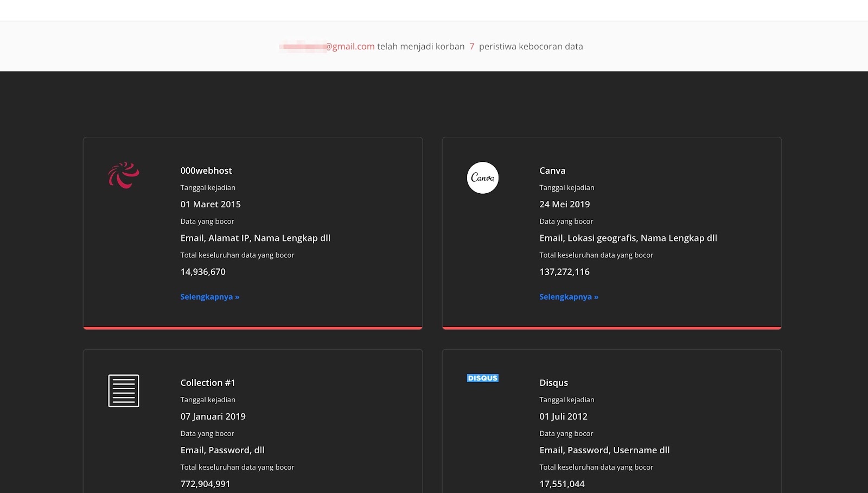Click the date 01 Juli 2012

click(x=564, y=416)
